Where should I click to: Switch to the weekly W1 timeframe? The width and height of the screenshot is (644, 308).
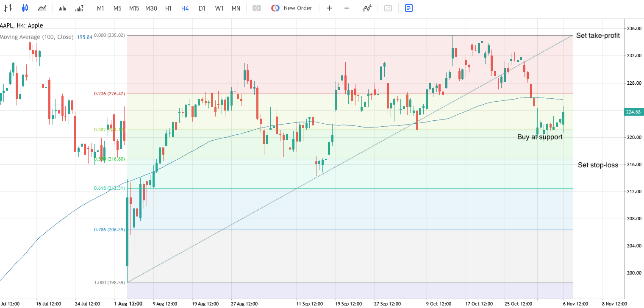219,8
